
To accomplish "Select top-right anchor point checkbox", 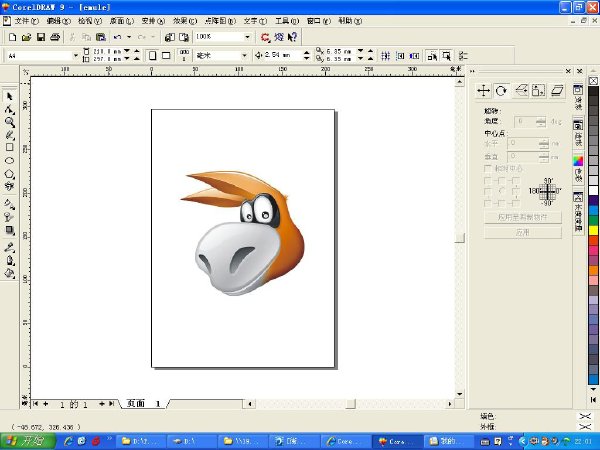I will (516, 180).
